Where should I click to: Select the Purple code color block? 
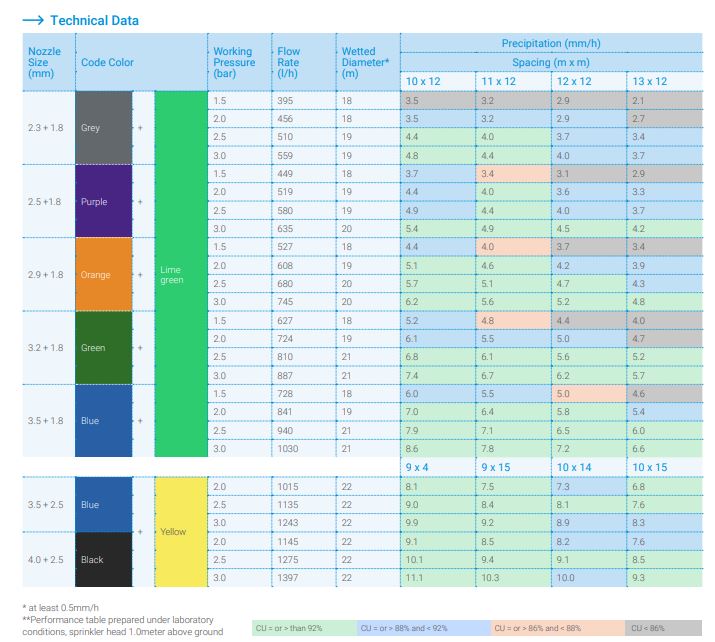[104, 201]
